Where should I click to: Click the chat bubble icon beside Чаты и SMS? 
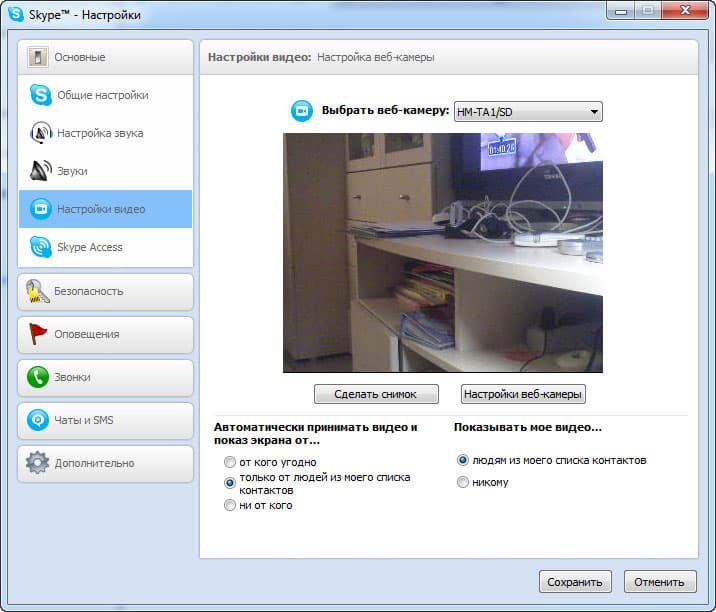pyautogui.click(x=37, y=420)
